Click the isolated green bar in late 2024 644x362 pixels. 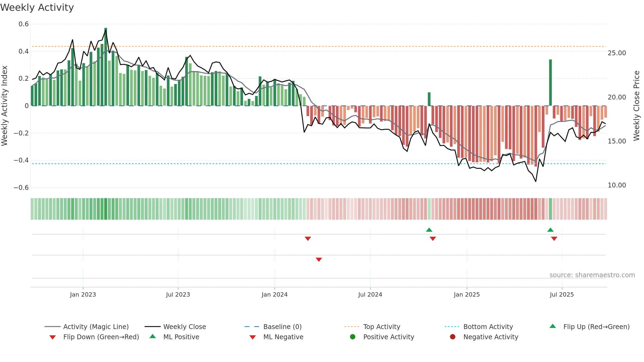pos(429,99)
